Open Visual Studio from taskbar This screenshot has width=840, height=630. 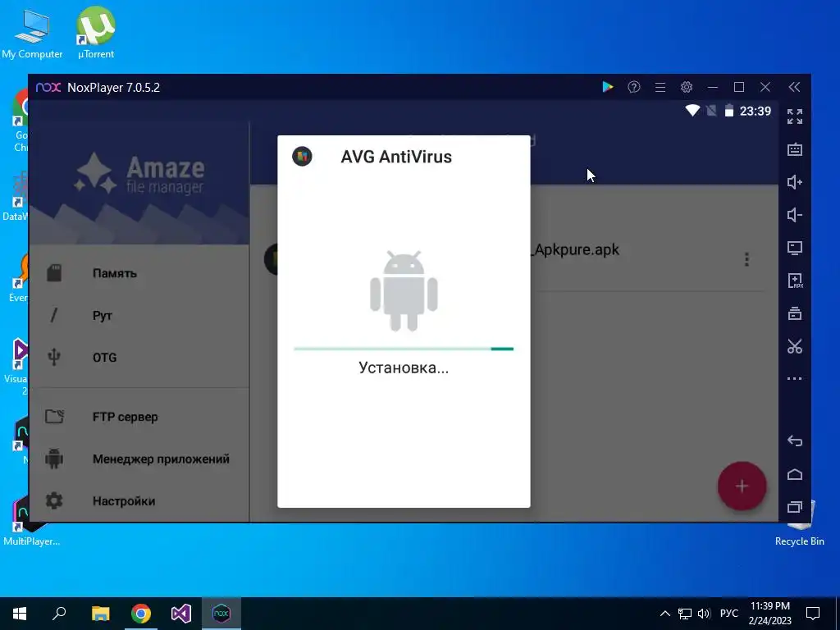[x=181, y=614]
